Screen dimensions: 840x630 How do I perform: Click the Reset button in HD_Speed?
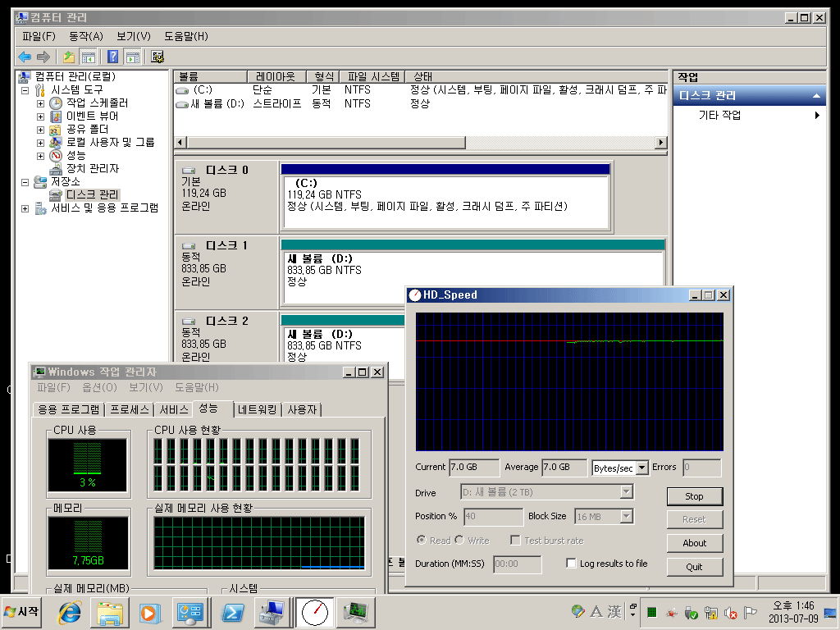pyautogui.click(x=694, y=519)
